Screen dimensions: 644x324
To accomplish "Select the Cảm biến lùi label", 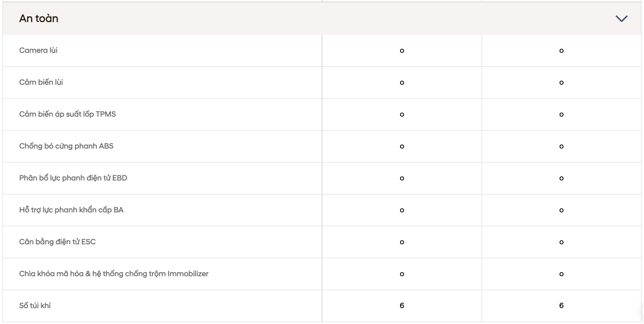I will (41, 82).
